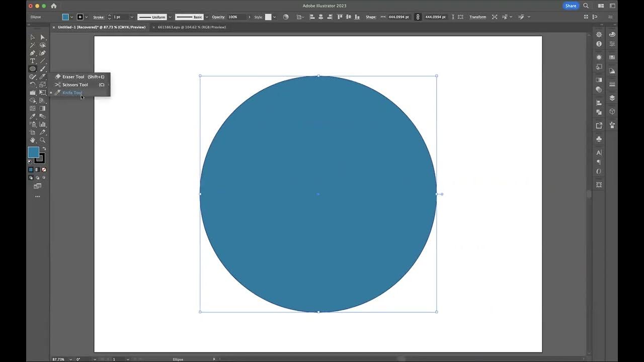
Task: Select the Hand tool
Action: point(33,141)
